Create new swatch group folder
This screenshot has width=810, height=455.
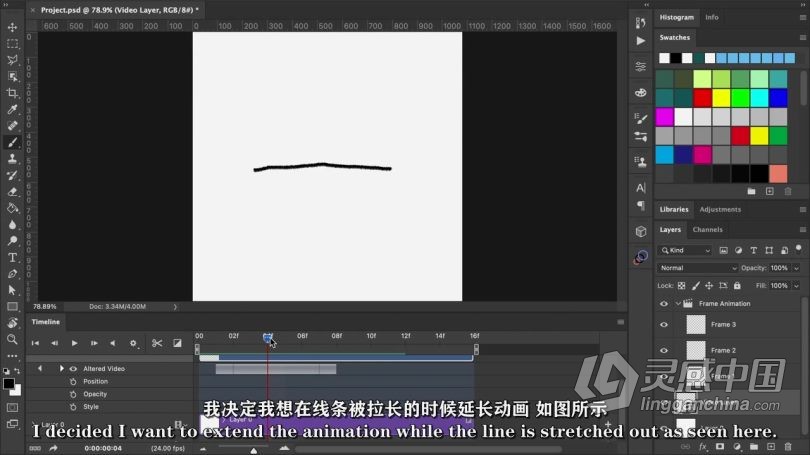point(751,191)
